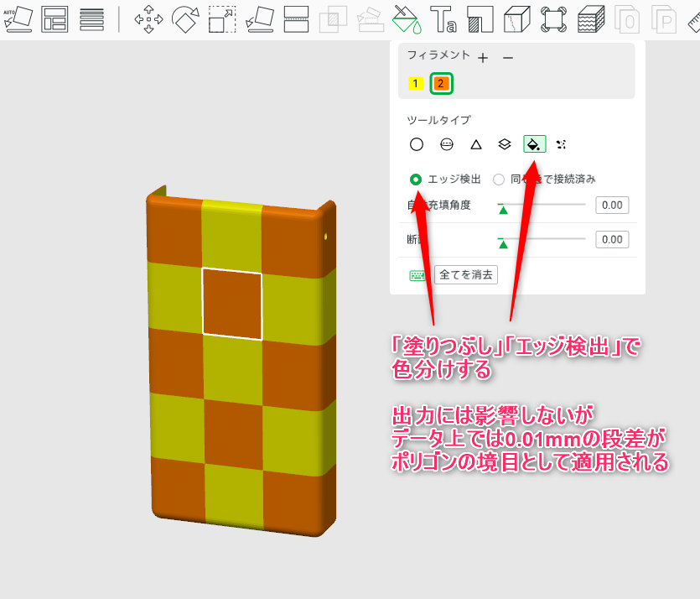
Task: Open the Text shape tool
Action: [x=443, y=19]
